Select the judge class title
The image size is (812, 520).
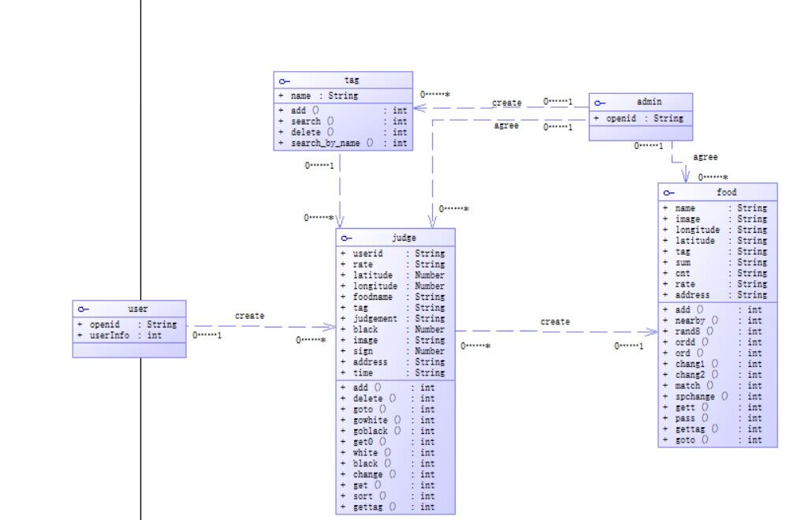click(x=404, y=238)
